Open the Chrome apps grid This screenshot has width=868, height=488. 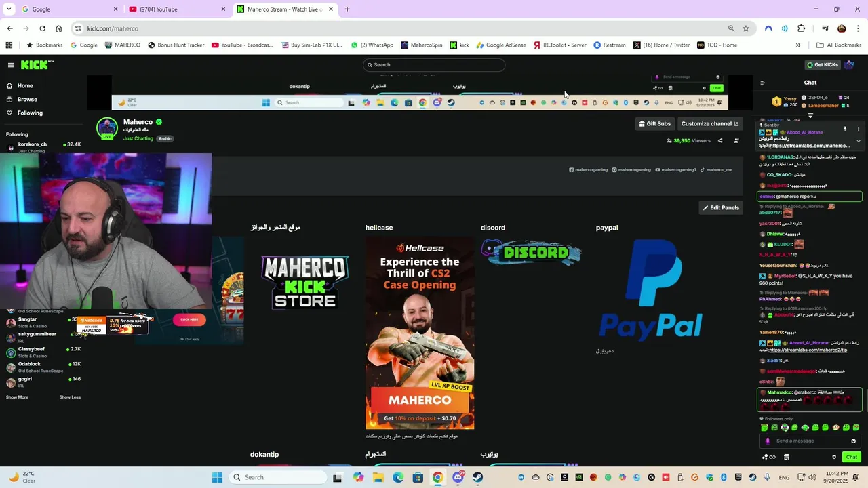9,45
